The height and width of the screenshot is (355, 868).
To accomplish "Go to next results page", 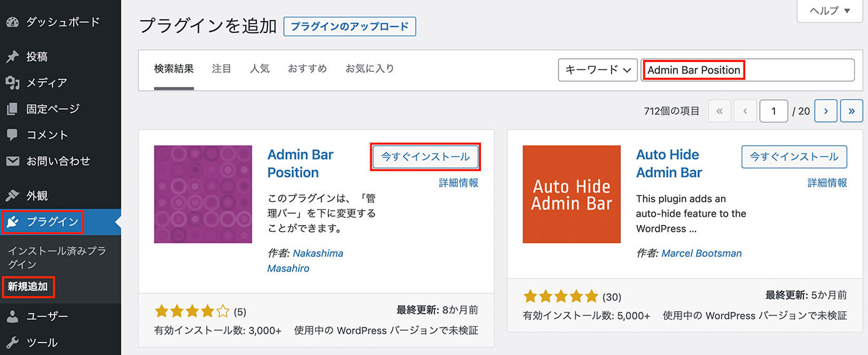I will [825, 111].
